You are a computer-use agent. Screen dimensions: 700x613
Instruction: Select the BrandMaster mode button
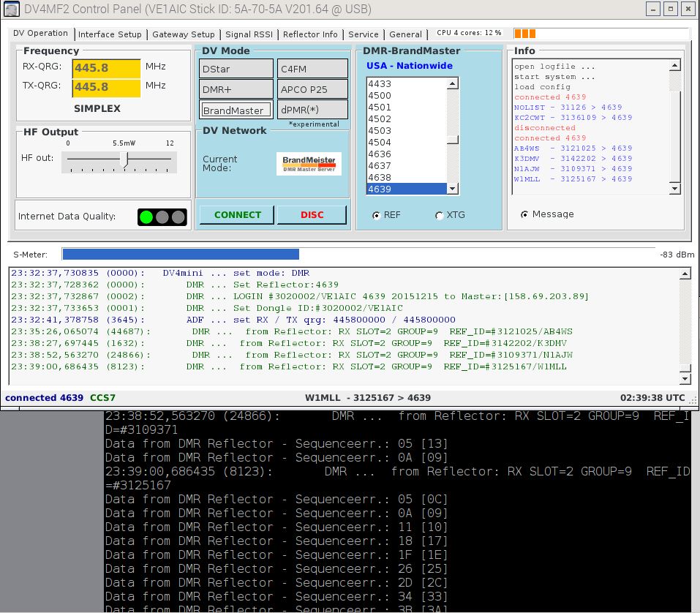[236, 110]
